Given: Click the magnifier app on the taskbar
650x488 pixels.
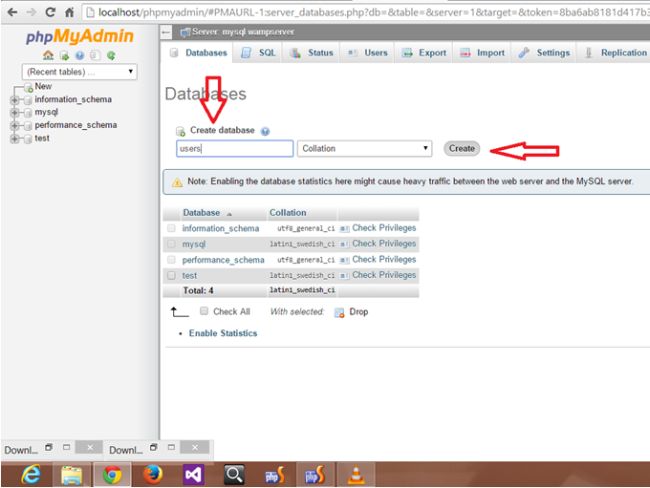Looking at the screenshot, I should (234, 474).
